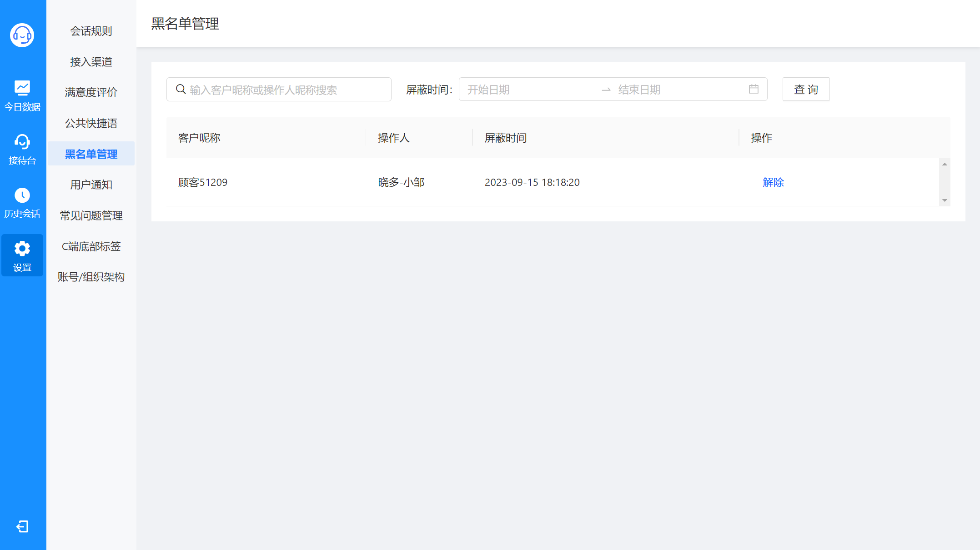Click the 黑名单管理 page title

(x=185, y=24)
